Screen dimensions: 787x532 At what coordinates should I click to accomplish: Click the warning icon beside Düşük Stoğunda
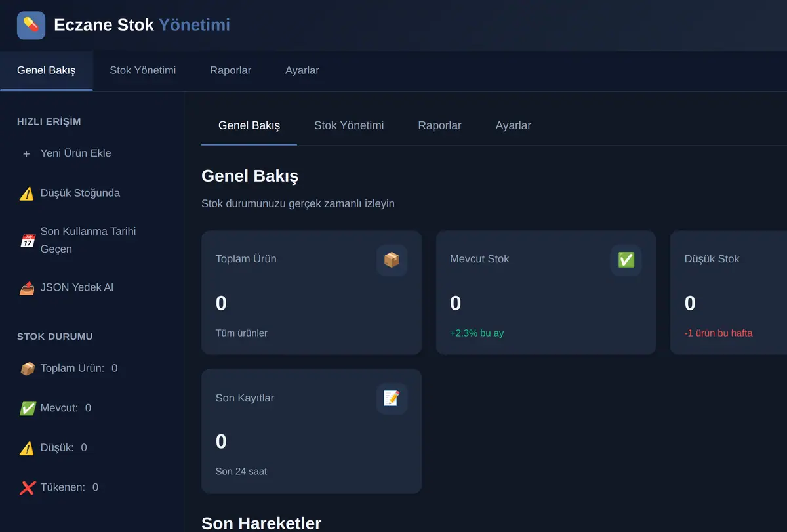(26, 194)
